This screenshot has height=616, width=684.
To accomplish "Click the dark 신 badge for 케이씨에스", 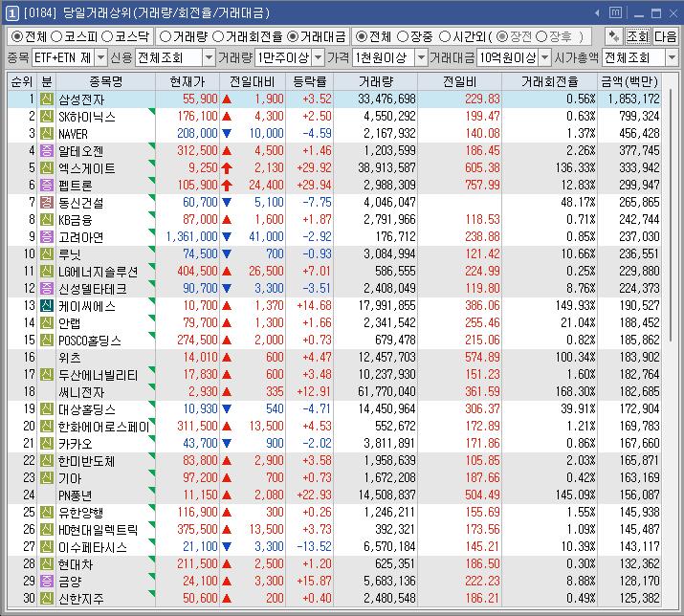I will pos(47,306).
